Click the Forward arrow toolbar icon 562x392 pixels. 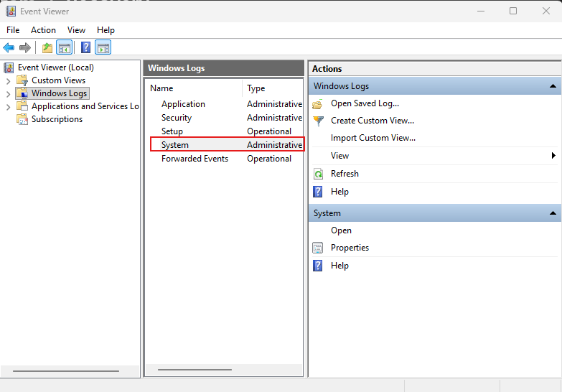pos(25,47)
